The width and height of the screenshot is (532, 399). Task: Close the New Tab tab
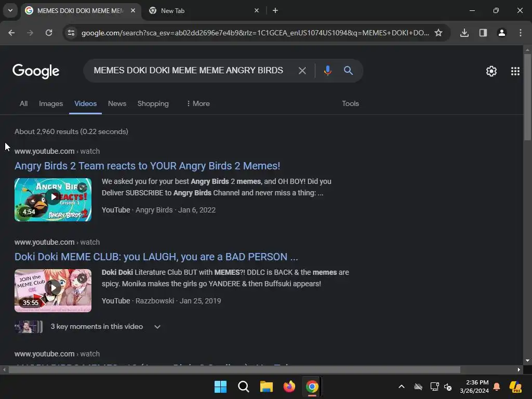(x=257, y=10)
